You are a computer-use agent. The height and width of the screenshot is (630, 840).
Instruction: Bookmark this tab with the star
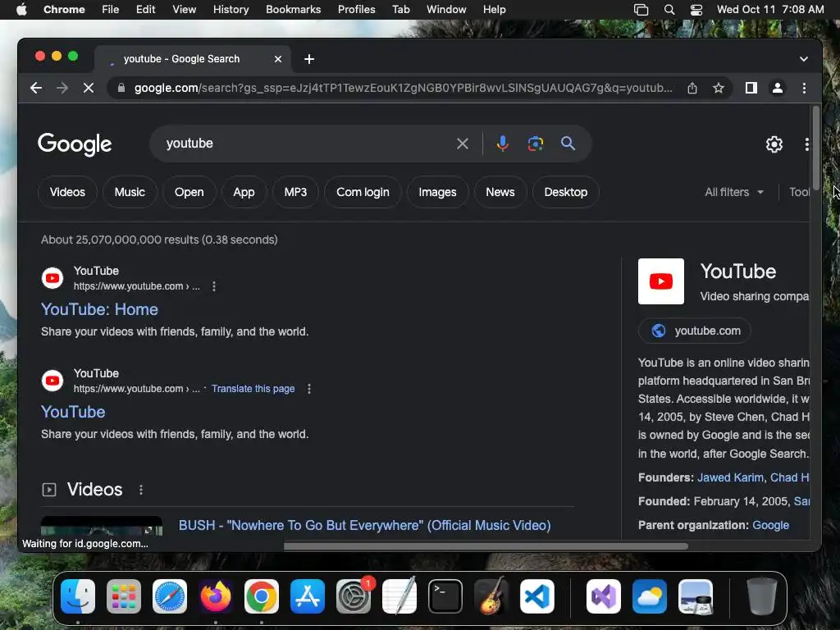[x=719, y=88]
